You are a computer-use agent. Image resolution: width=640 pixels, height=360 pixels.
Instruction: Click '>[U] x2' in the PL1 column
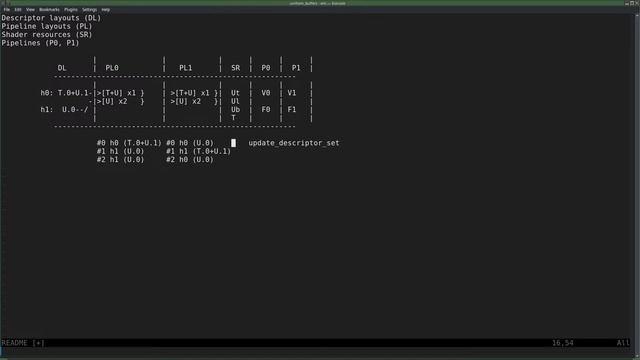[185, 101]
